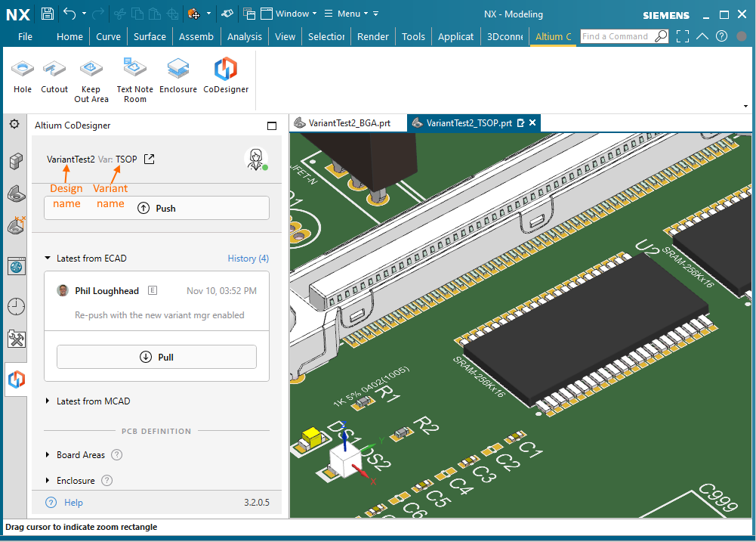Expand the Latest from MCAD section
The image size is (756, 542).
coord(48,401)
